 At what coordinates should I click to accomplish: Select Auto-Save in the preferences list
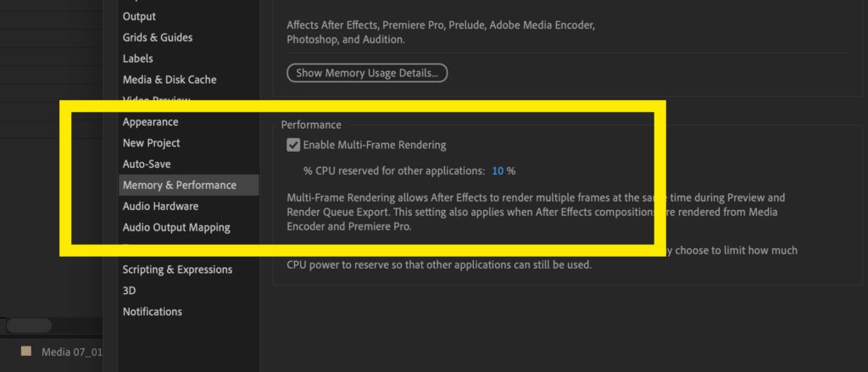(147, 164)
